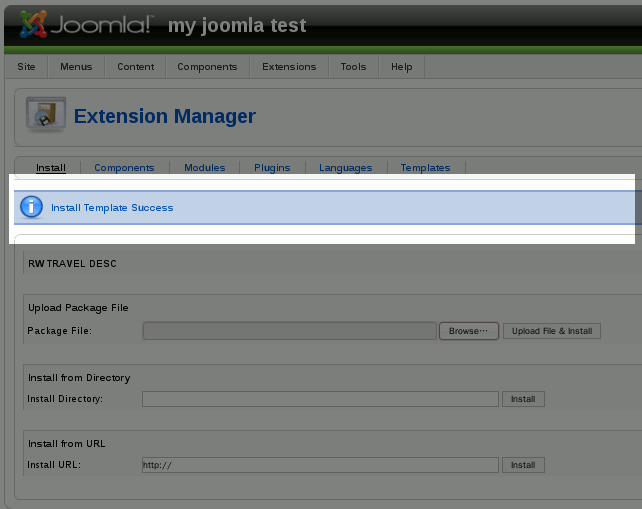Go to the Languages tab
The width and height of the screenshot is (642, 509).
pos(345,168)
